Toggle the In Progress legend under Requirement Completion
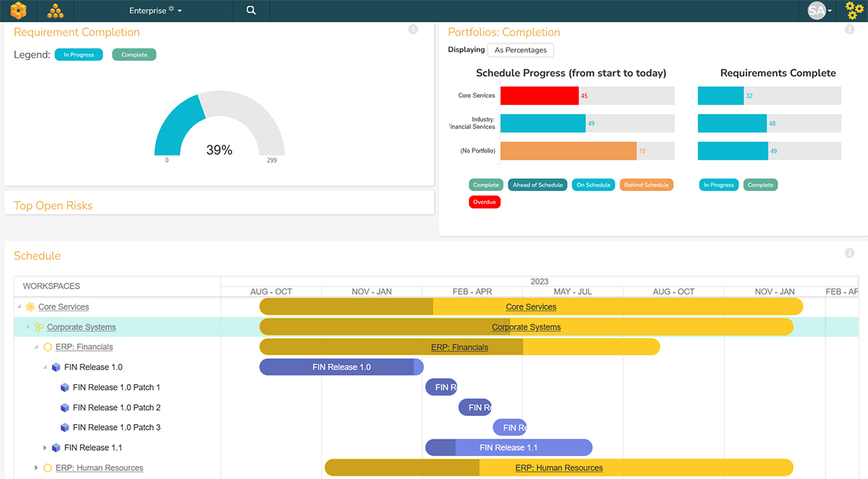Viewport: 868px width, 479px height. [x=79, y=55]
